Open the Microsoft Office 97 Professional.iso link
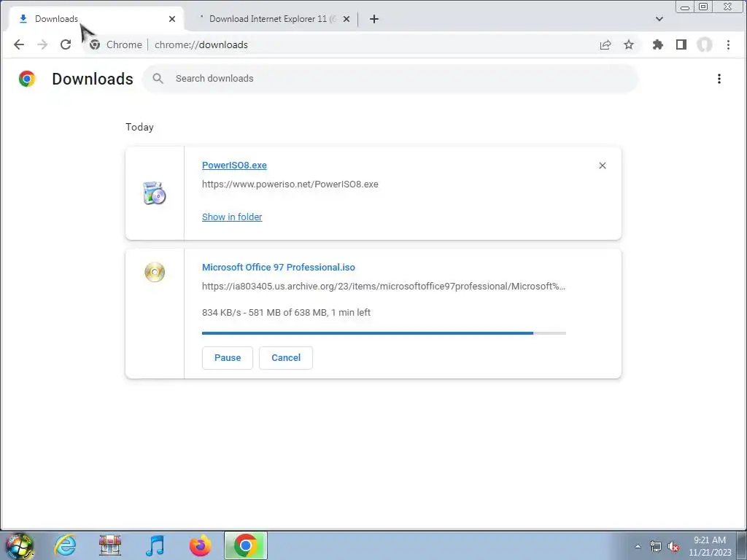Image resolution: width=747 pixels, height=560 pixels. coord(279,268)
